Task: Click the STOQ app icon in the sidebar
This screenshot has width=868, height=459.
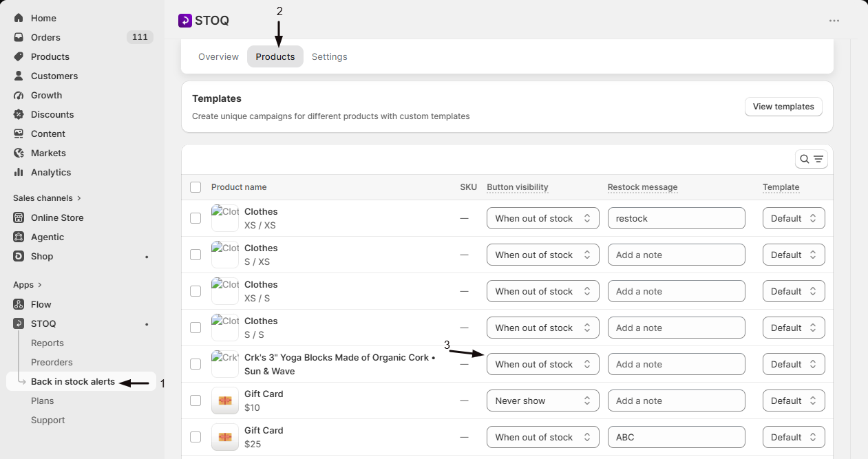Action: tap(19, 323)
